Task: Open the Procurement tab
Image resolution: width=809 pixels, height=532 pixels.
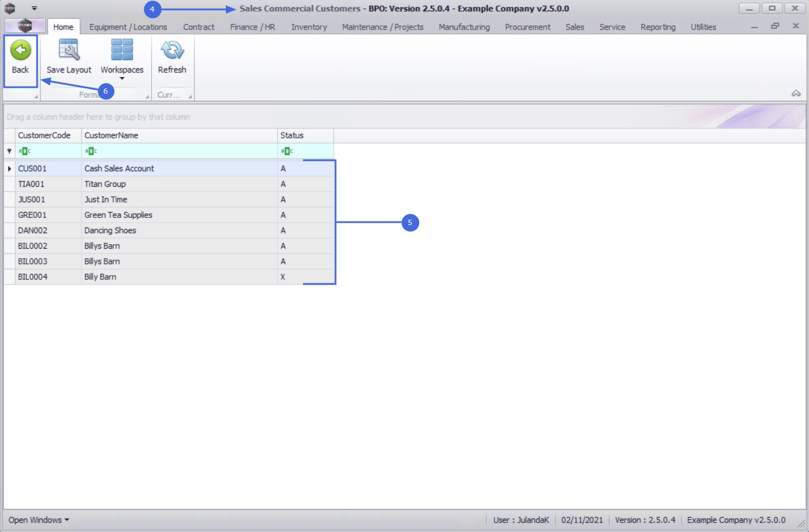Action: (x=528, y=27)
